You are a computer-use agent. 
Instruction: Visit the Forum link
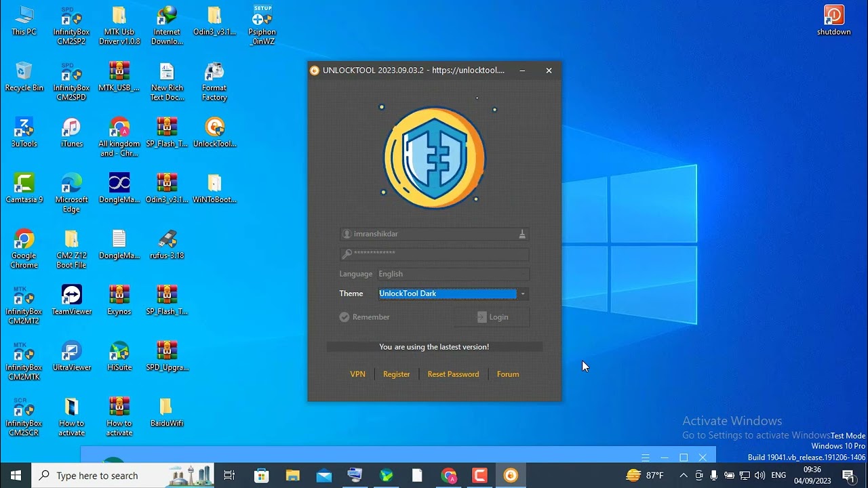(x=508, y=374)
